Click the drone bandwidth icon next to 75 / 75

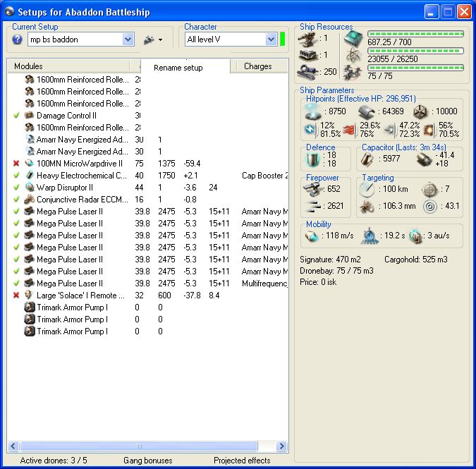click(353, 73)
